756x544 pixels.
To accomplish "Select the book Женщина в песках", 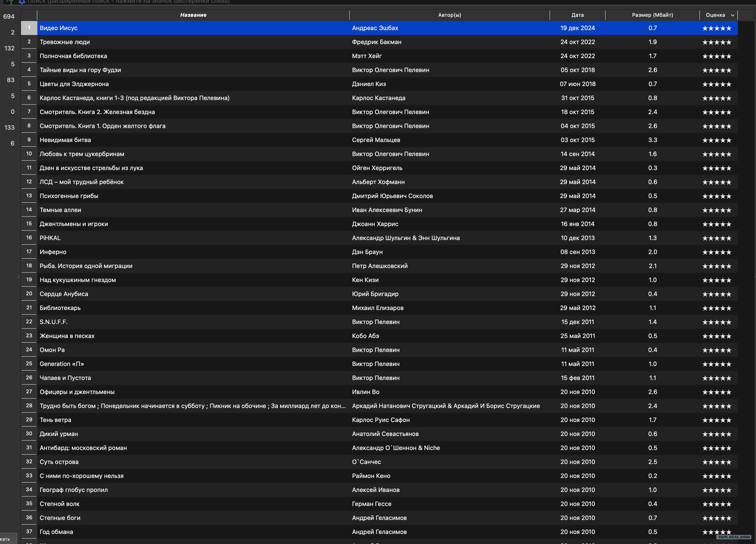I will pyautogui.click(x=67, y=336).
